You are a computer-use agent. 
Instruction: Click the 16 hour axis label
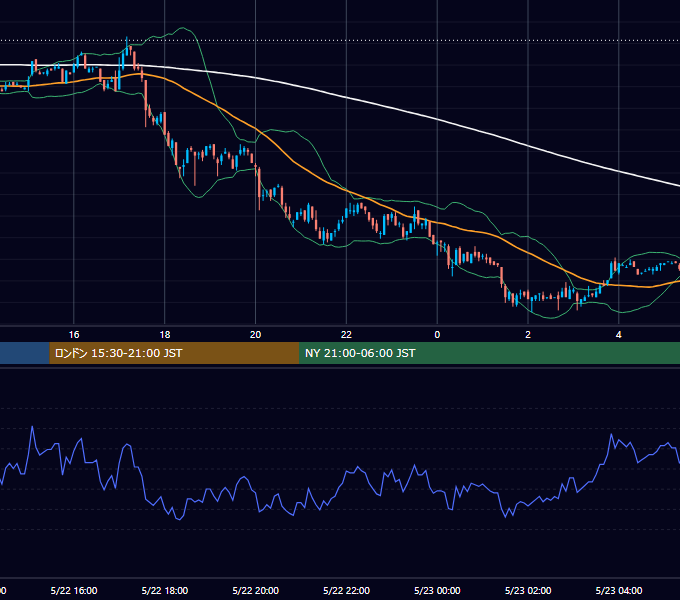74,335
